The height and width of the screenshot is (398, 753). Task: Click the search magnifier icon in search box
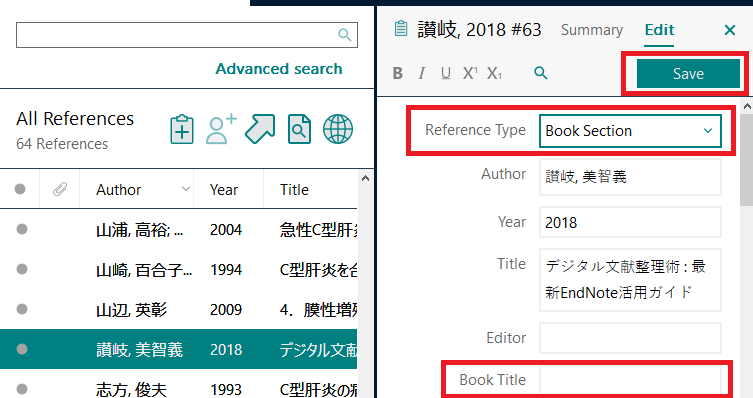[344, 35]
